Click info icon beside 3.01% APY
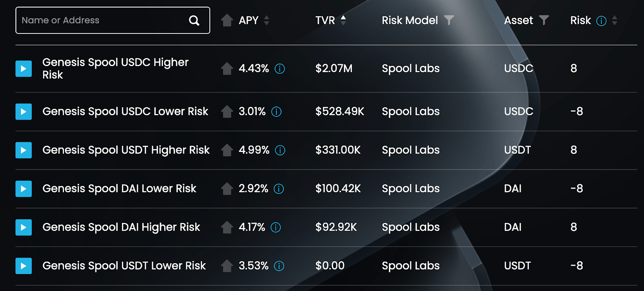 coord(277,112)
